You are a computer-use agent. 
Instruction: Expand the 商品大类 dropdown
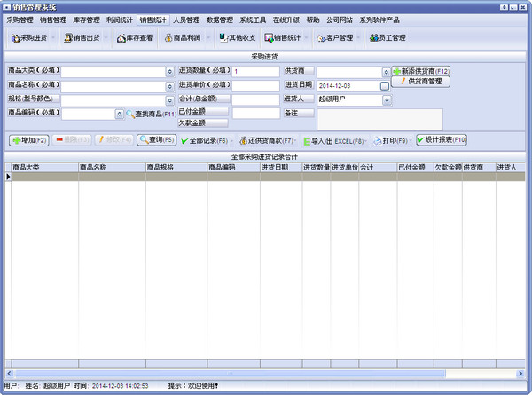pos(169,71)
